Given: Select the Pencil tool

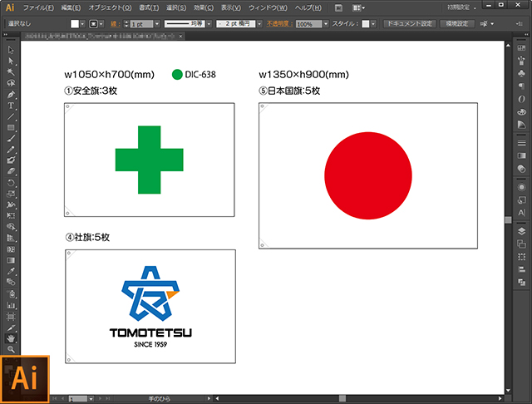Looking at the screenshot, I should [11, 150].
